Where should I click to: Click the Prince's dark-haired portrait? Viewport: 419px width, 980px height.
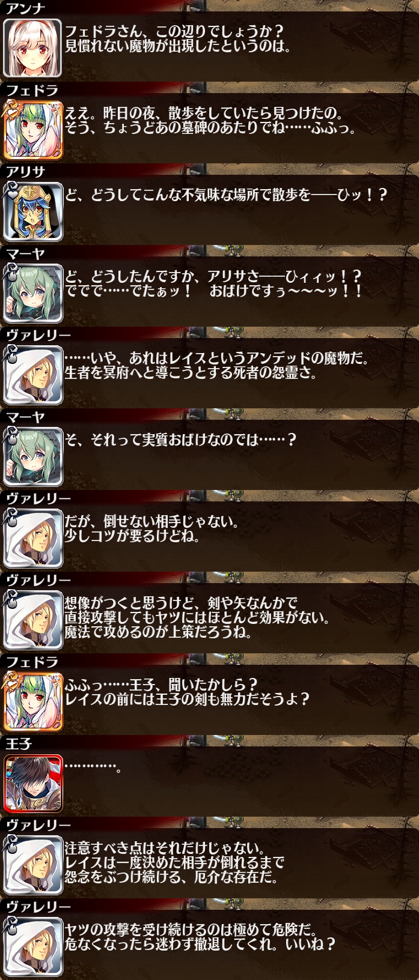pyautogui.click(x=32, y=782)
